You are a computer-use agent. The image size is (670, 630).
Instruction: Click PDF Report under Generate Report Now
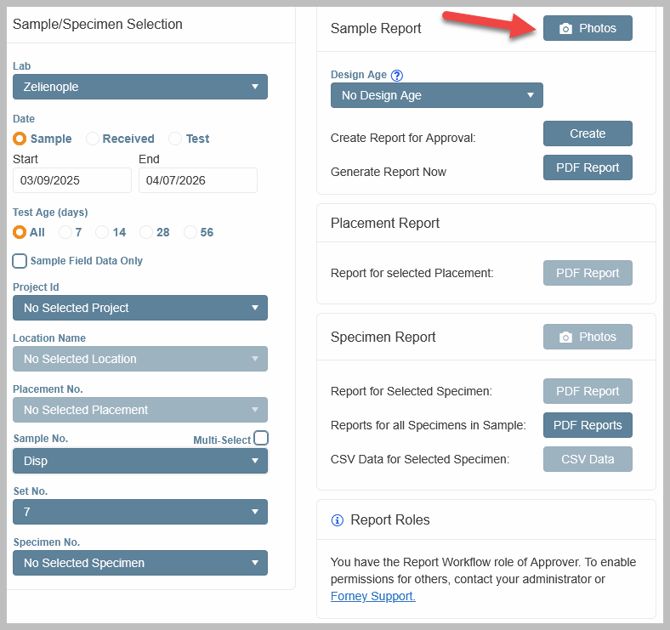click(x=587, y=168)
